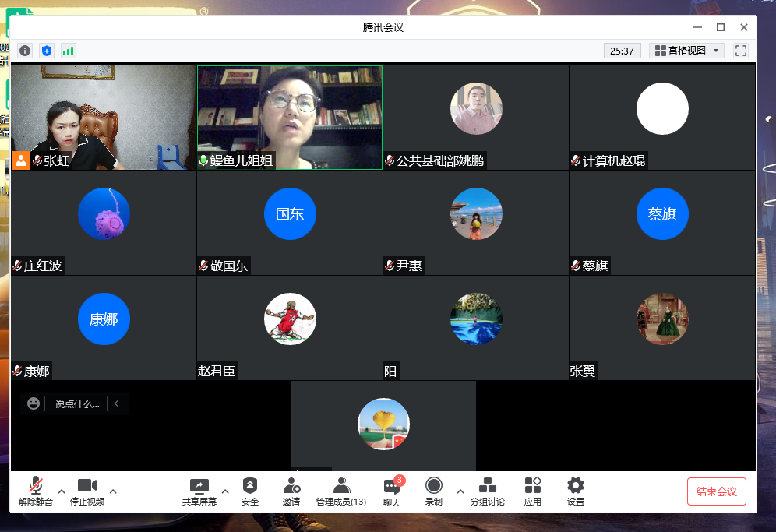
Task: Invite participants with 邀请 button
Action: point(291,492)
